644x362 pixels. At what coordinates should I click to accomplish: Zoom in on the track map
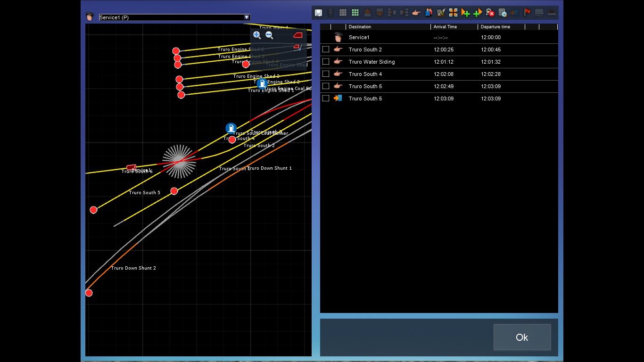point(257,35)
